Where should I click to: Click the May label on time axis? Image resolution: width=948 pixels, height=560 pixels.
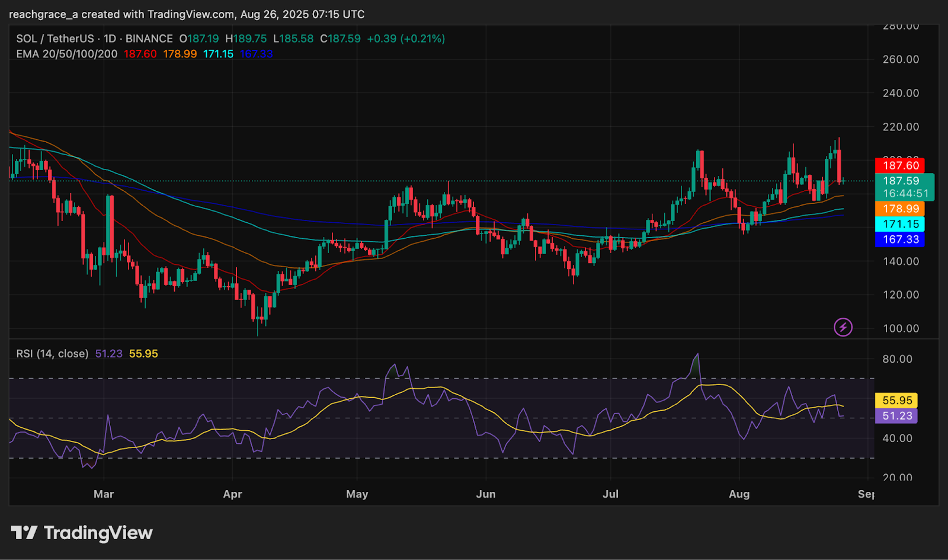click(x=357, y=494)
